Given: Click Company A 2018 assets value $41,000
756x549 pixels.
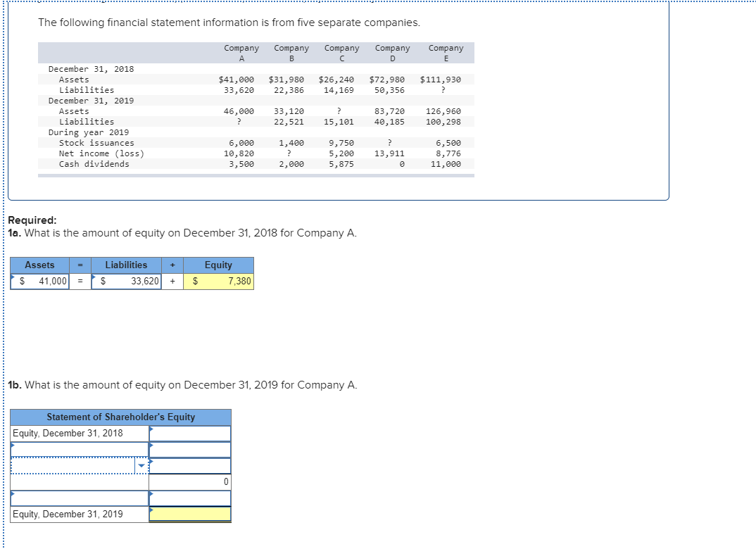Looking at the screenshot, I should 237,80.
